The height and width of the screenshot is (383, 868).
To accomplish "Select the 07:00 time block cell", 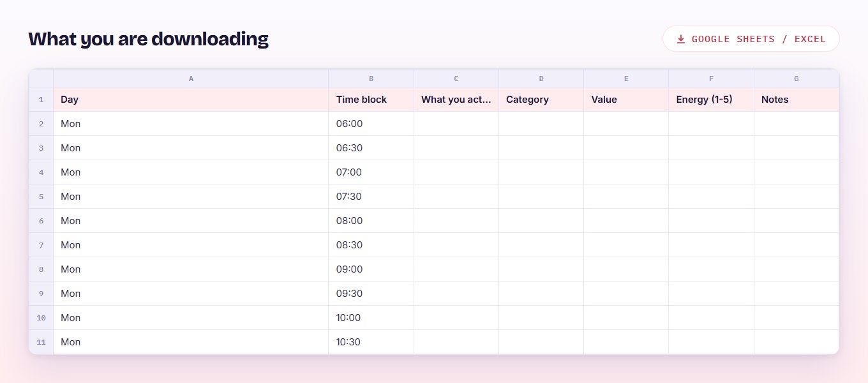I will pyautogui.click(x=371, y=172).
